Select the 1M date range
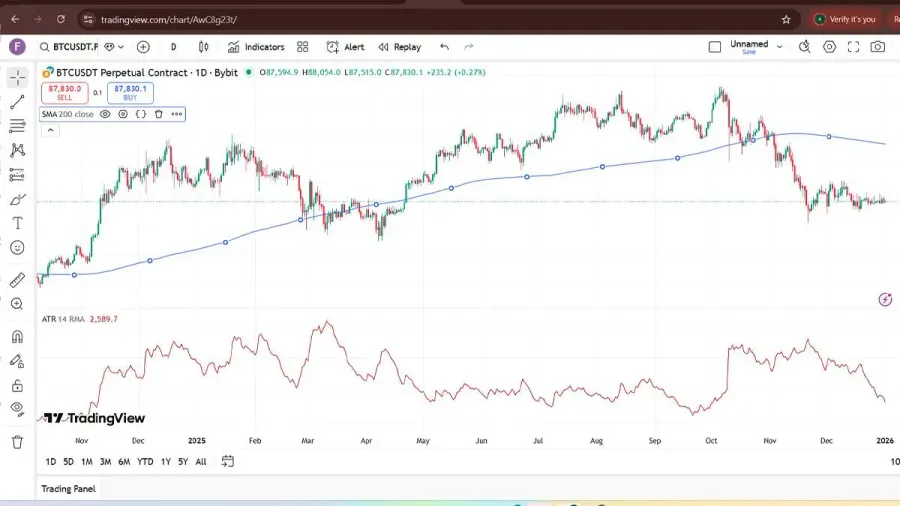This screenshot has width=900, height=506. tap(87, 462)
